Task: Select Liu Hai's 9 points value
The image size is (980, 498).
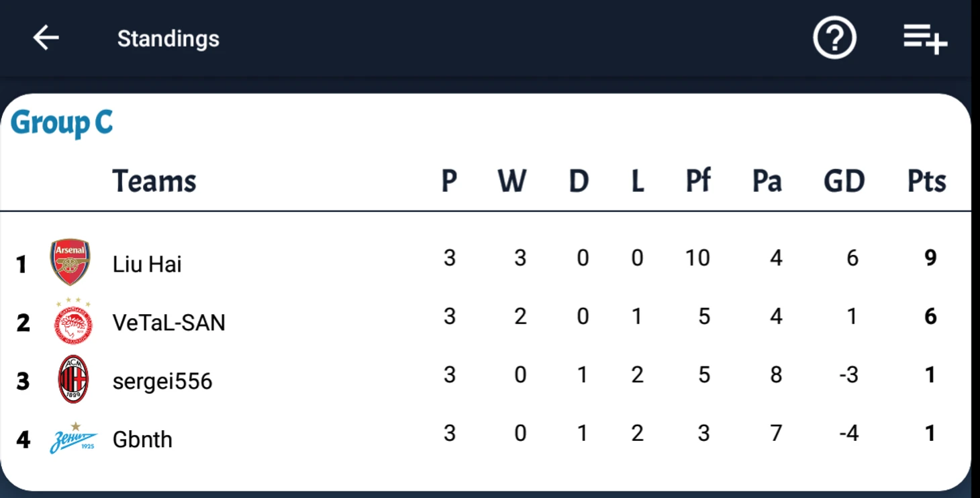Action: pyautogui.click(x=930, y=258)
